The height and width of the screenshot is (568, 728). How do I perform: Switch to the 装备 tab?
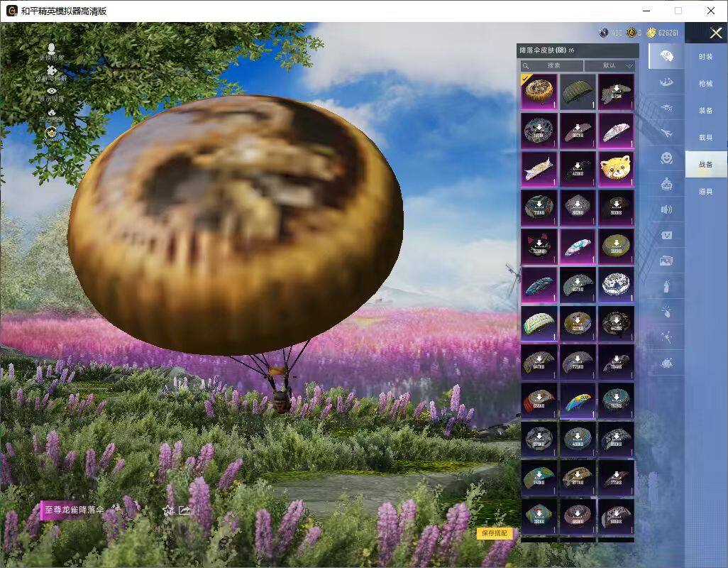[x=706, y=111]
